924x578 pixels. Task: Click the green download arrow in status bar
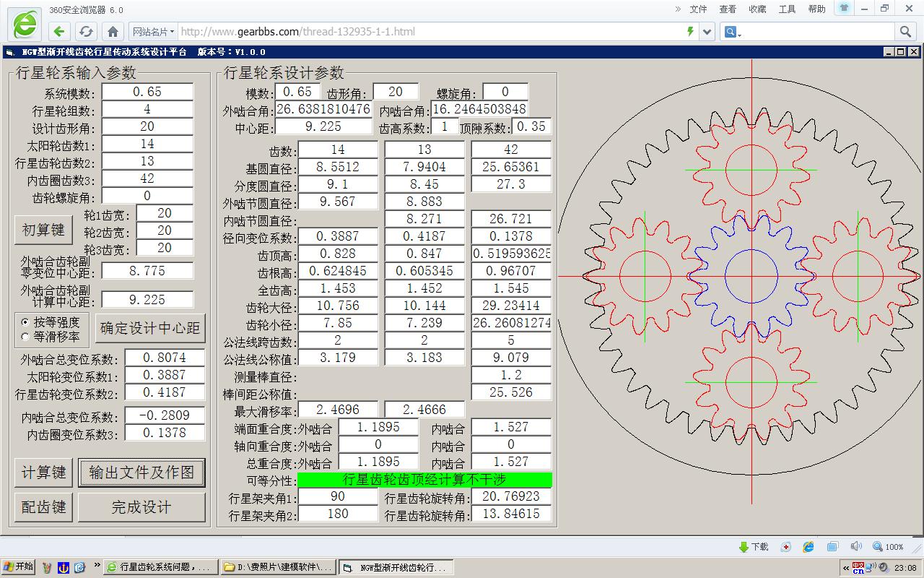(x=744, y=547)
